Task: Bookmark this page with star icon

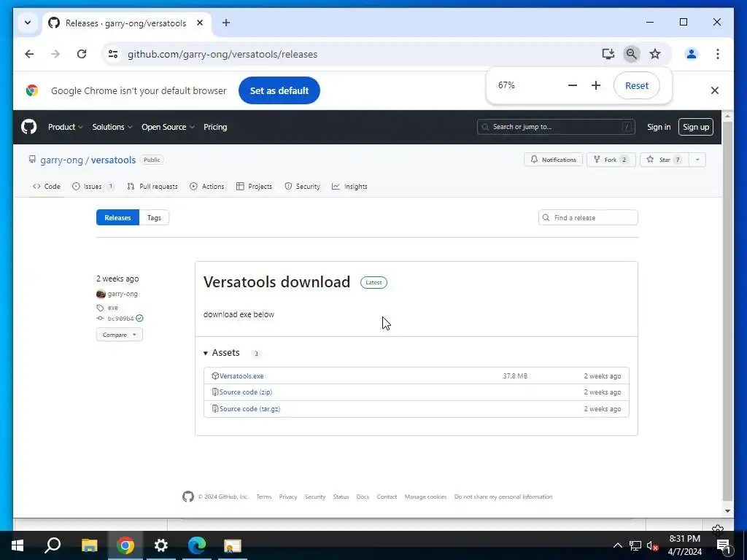Action: point(655,54)
